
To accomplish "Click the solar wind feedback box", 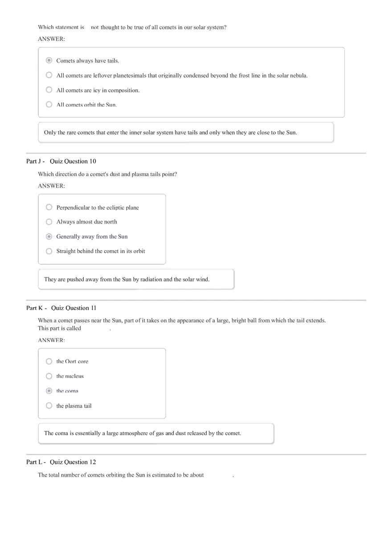I will point(136,279).
